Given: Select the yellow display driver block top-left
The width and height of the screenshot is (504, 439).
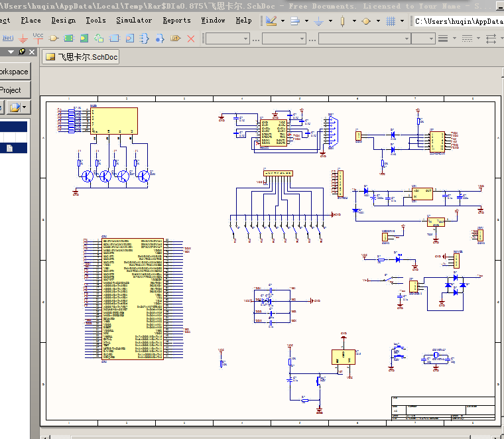Looking at the screenshot, I should [x=114, y=121].
